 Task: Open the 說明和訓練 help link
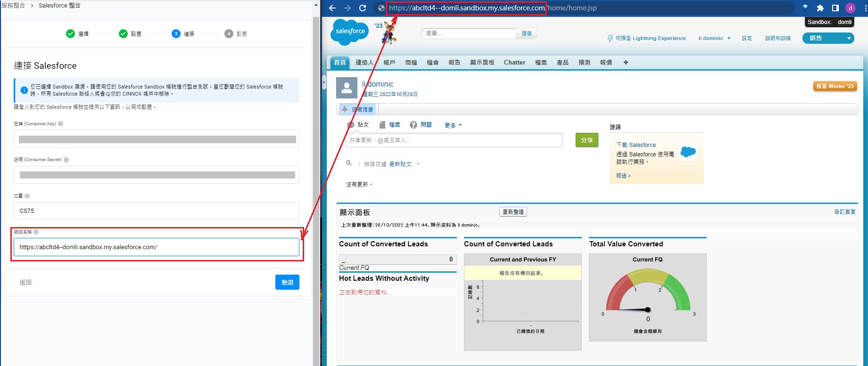(x=778, y=39)
